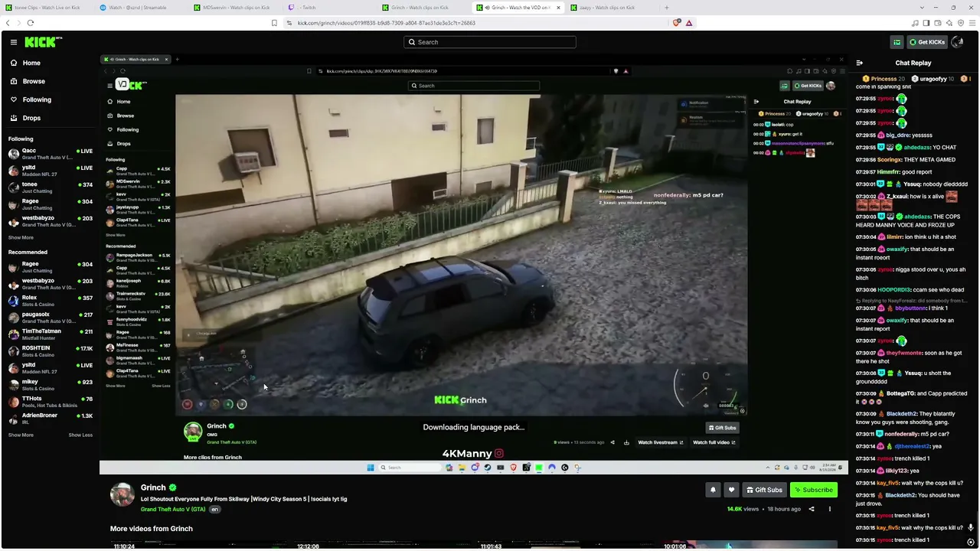Image resolution: width=980 pixels, height=551 pixels.
Task: Open the Grand Theft Auto V category link
Action: point(173,509)
